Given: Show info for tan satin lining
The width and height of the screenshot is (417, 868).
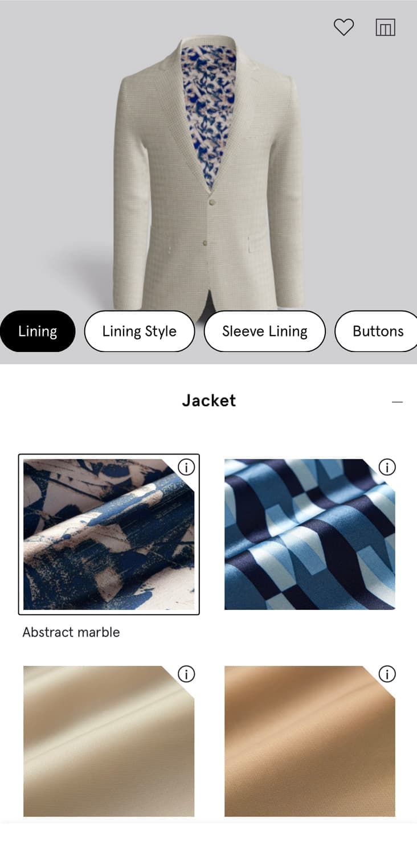Looking at the screenshot, I should click(x=387, y=674).
